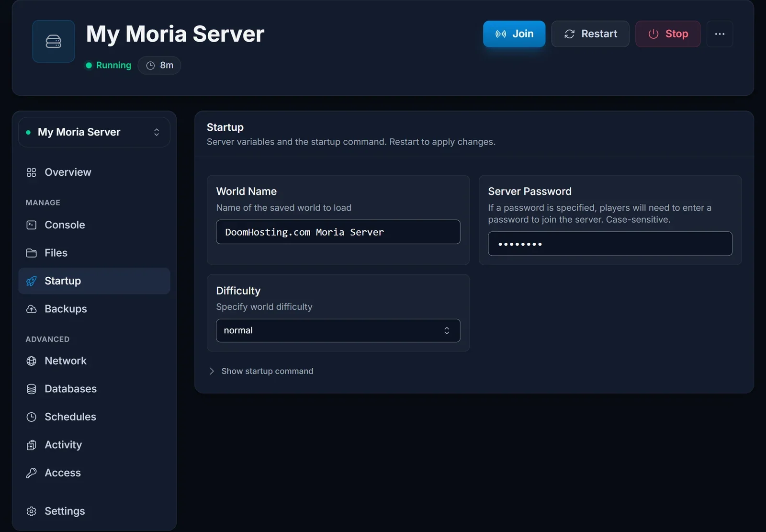The image size is (766, 532).
Task: Open the server Settings page
Action: [94, 511]
